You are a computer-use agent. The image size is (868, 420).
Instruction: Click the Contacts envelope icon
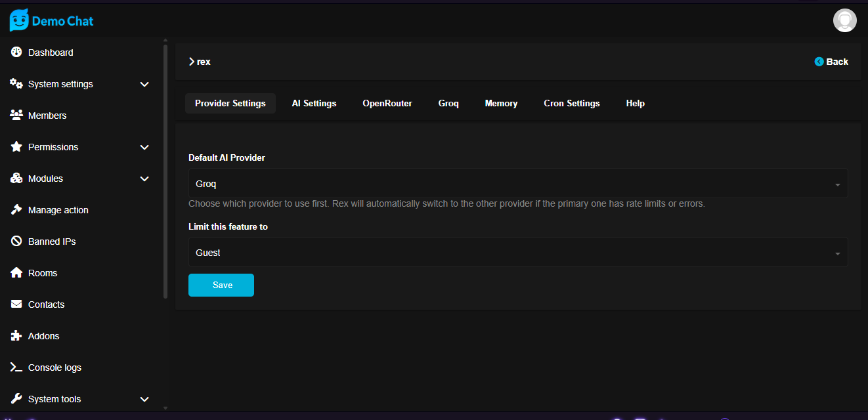click(x=16, y=304)
